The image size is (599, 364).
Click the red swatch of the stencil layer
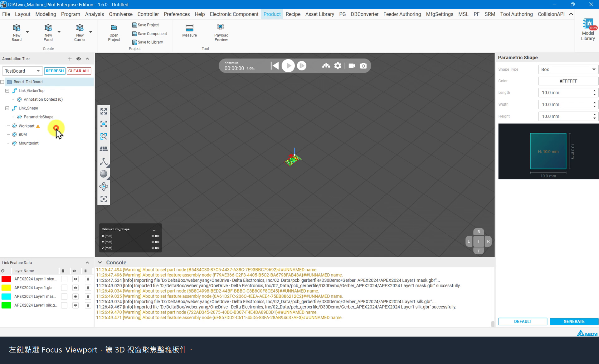point(6,279)
